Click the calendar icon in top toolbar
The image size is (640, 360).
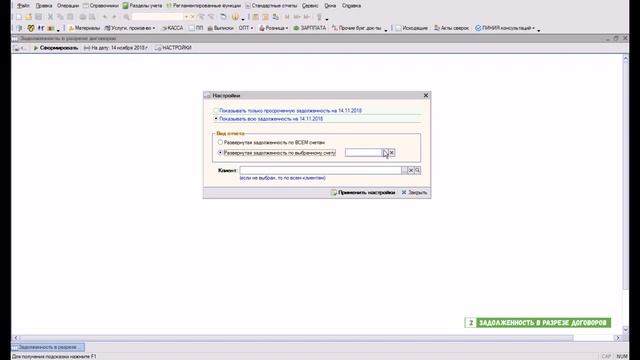pos(265,17)
